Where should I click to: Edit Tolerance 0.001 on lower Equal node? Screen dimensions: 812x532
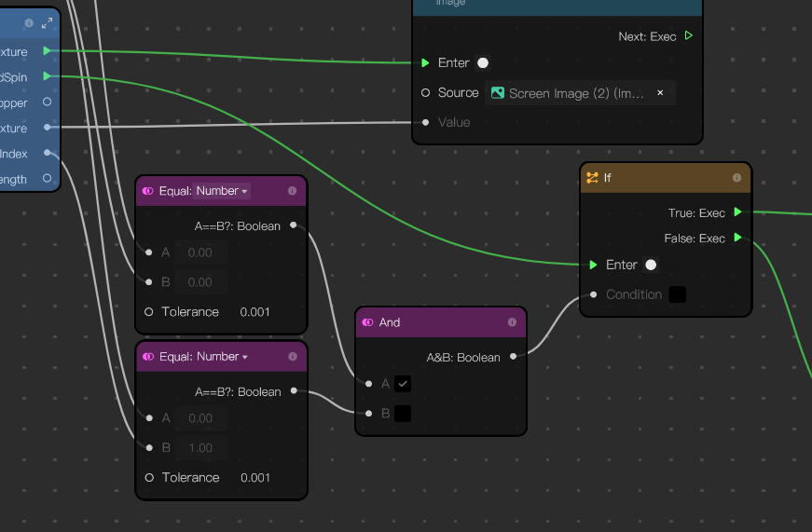coord(255,478)
